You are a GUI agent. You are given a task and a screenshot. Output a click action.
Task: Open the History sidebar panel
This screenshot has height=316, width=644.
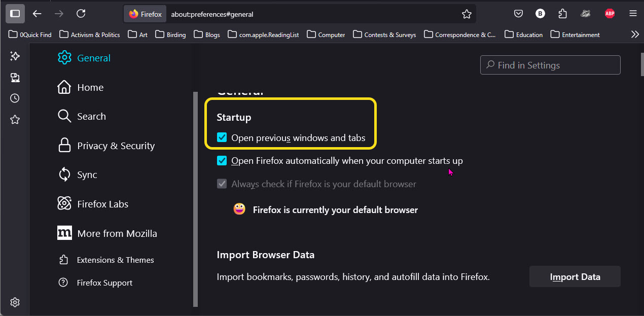point(15,98)
